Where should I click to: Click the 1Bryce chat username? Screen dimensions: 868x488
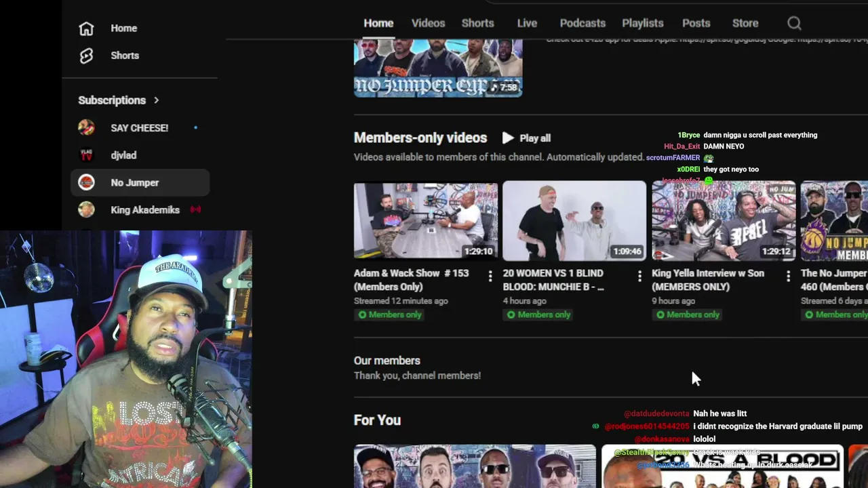688,135
